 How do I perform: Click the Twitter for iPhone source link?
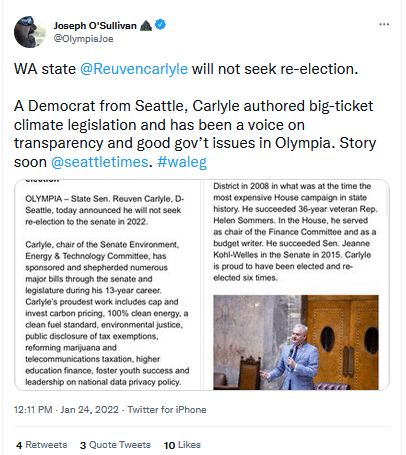point(167,409)
